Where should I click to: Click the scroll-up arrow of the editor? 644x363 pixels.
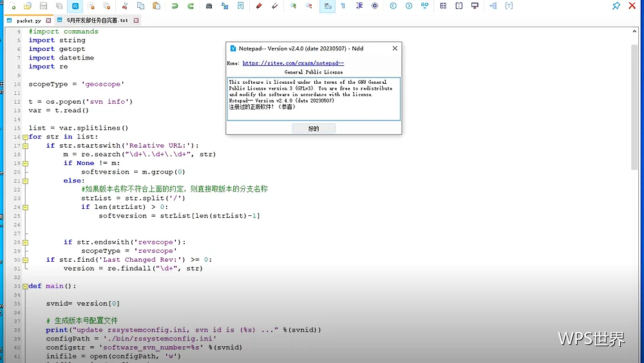coord(634,31)
